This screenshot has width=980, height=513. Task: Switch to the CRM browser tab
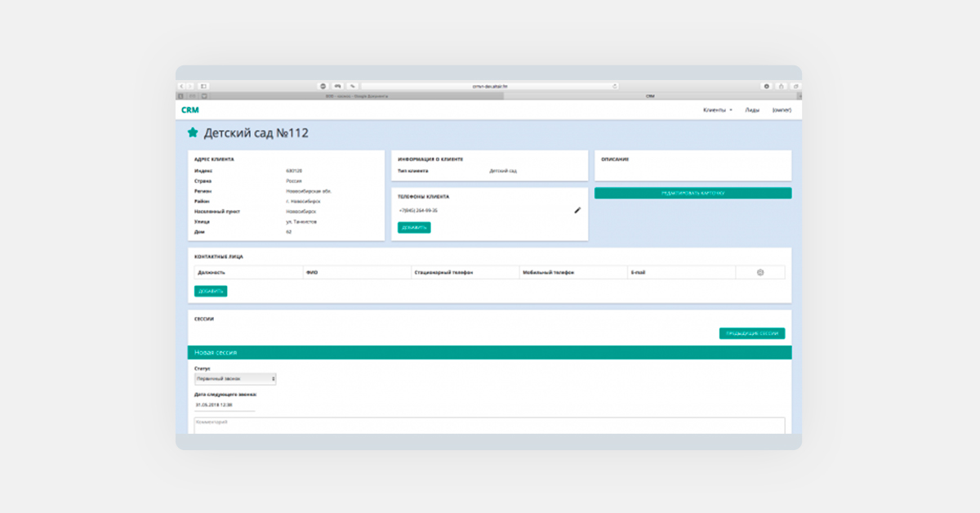[x=650, y=96]
